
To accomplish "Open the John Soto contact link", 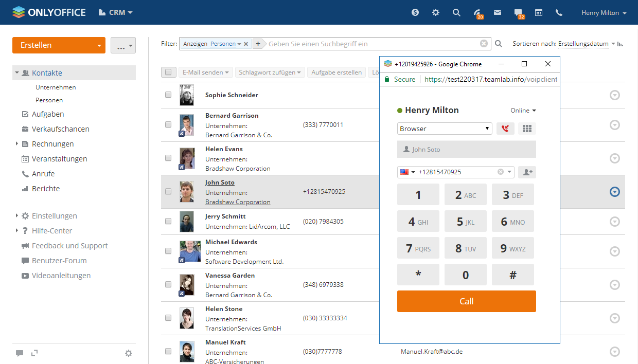I will point(220,183).
